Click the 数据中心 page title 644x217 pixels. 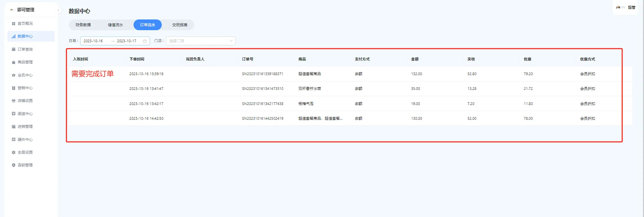pos(80,11)
